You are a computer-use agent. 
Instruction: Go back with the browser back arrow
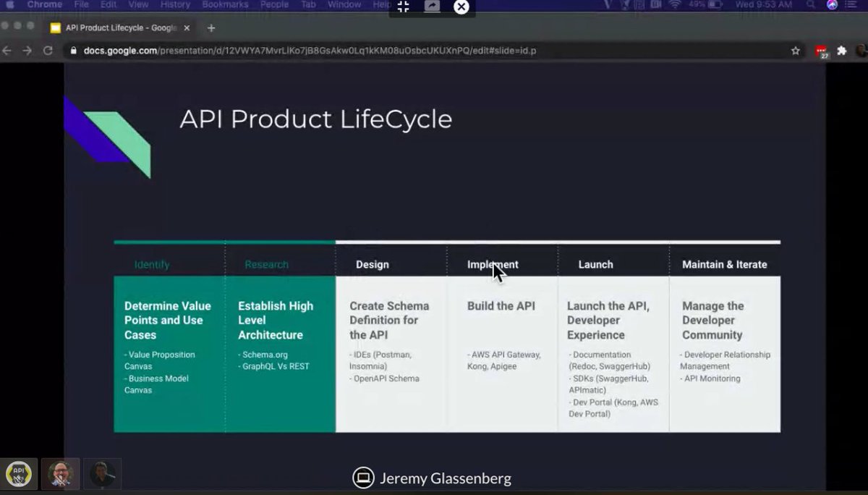coord(7,51)
